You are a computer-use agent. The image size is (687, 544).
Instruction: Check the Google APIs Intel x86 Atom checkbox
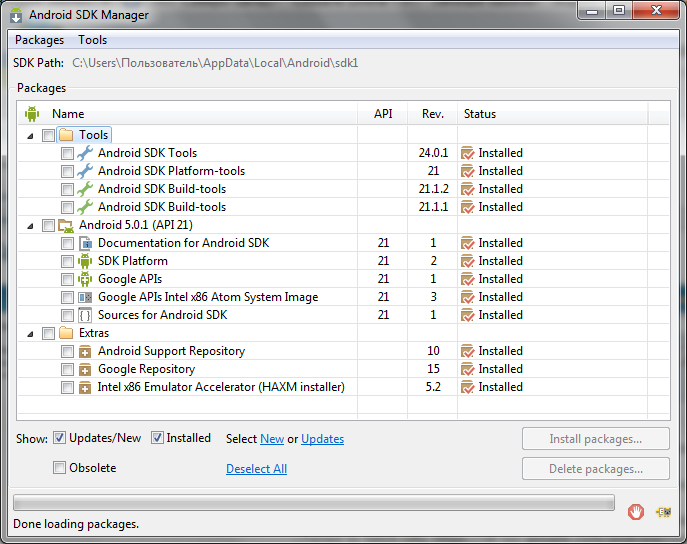[x=67, y=297]
